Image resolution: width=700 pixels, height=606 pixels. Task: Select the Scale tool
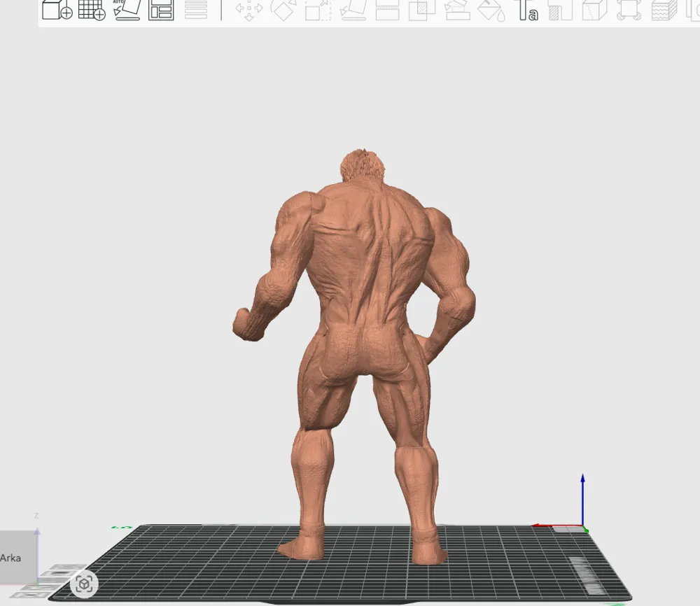pos(318,10)
